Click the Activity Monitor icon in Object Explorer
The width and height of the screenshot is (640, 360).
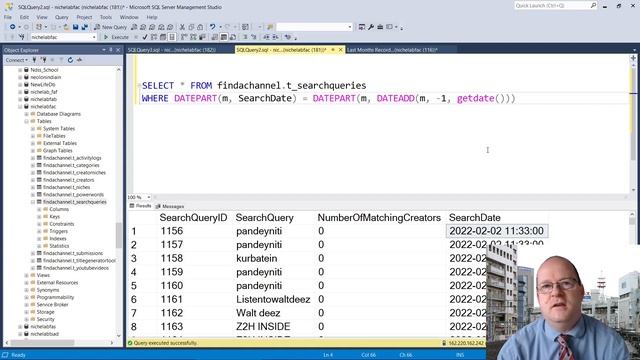(80, 60)
